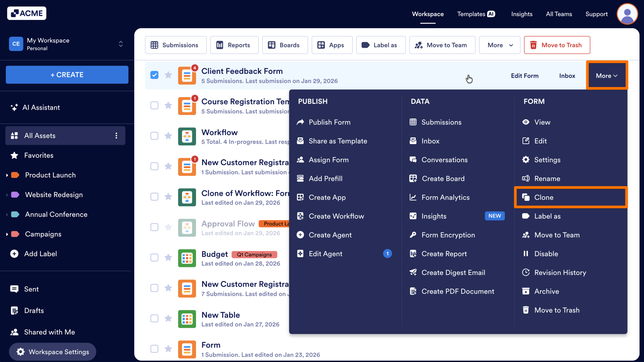644x362 pixels.
Task: Click the Create Digest Email icon
Action: (413, 272)
